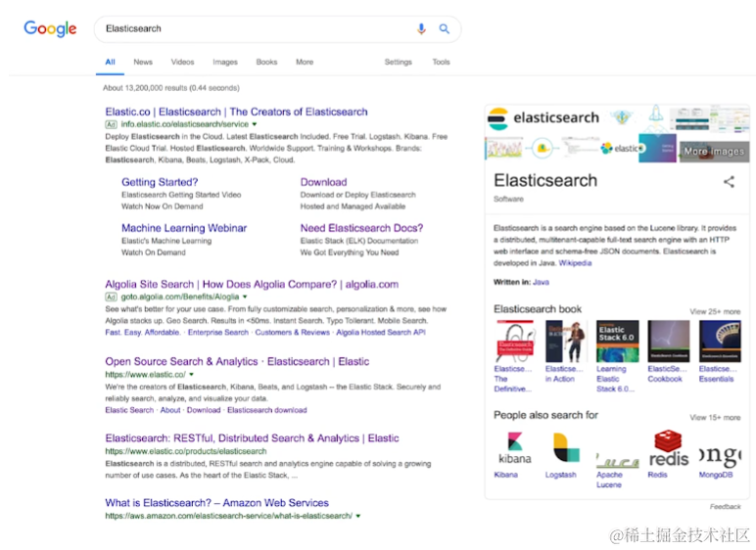
Task: Open ElasticSearch Cookbook book cover
Action: (669, 341)
